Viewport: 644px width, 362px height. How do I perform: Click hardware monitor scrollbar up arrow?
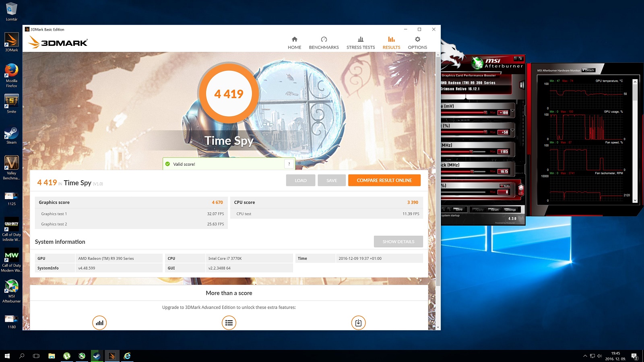click(x=635, y=82)
